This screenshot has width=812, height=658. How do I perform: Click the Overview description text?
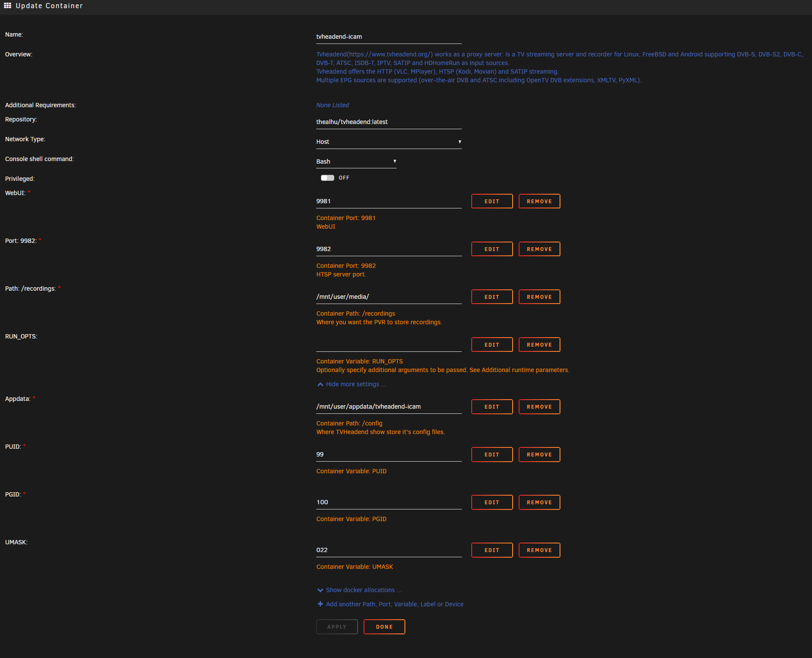point(560,67)
